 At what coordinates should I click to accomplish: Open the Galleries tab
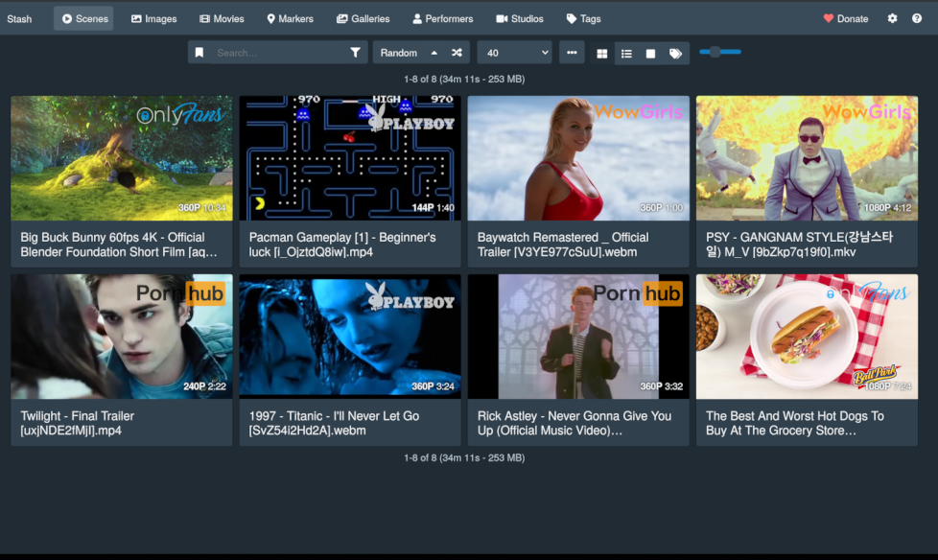click(363, 18)
